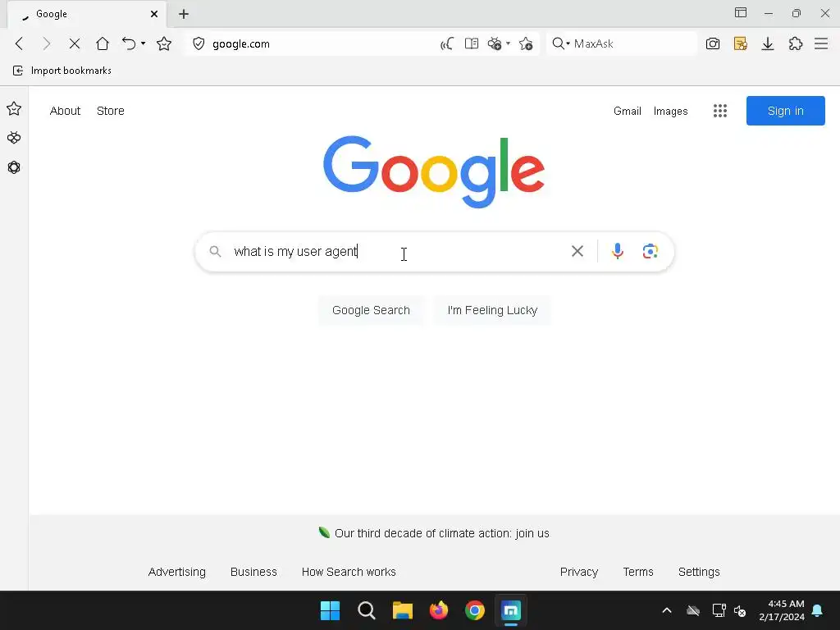Clear the search box text with X
The image size is (840, 630).
coord(577,251)
